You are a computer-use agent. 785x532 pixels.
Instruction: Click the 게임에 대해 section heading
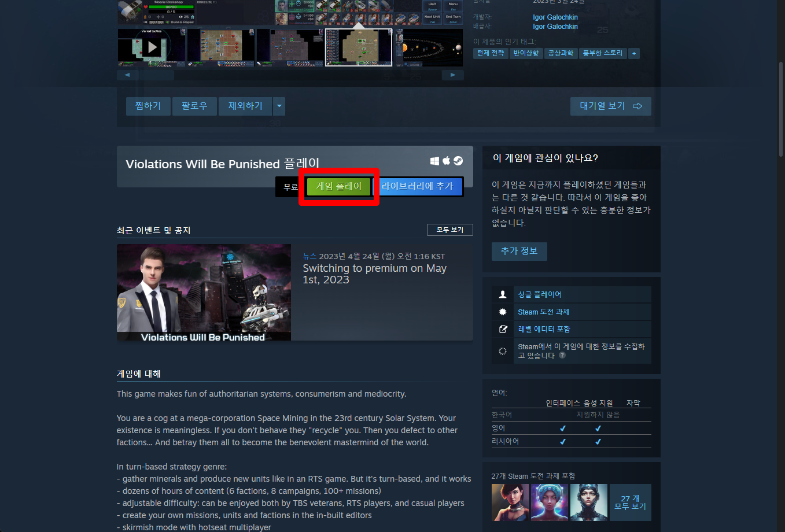tap(139, 374)
